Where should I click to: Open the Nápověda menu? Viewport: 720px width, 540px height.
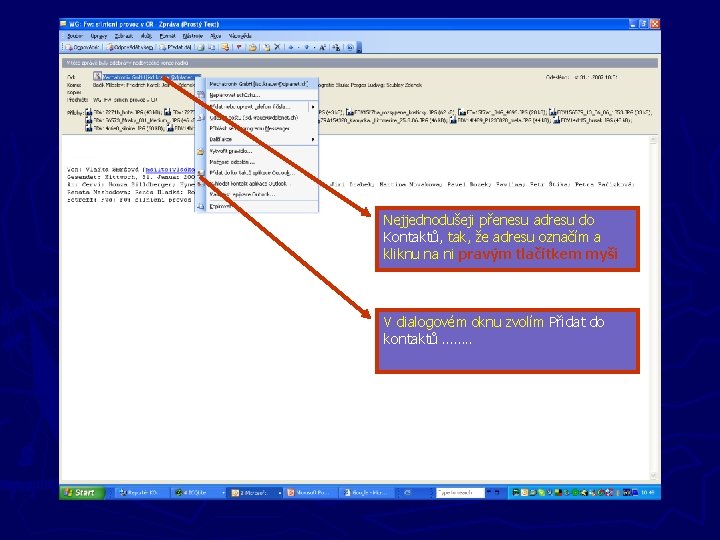coord(240,36)
